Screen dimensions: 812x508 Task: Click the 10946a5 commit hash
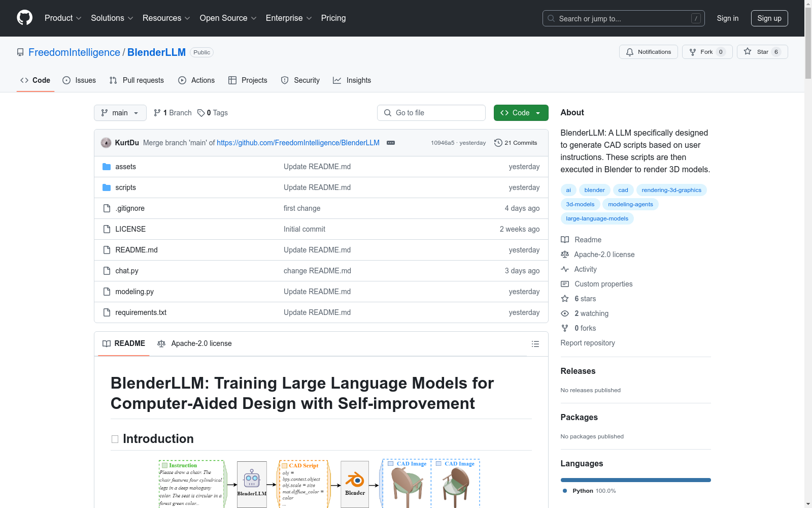[x=443, y=143]
